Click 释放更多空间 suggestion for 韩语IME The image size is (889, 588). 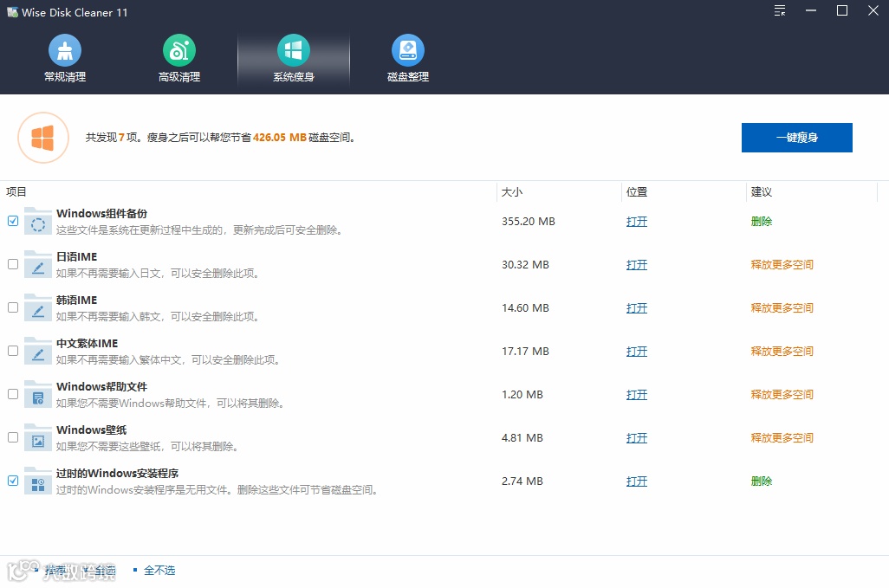click(x=782, y=308)
